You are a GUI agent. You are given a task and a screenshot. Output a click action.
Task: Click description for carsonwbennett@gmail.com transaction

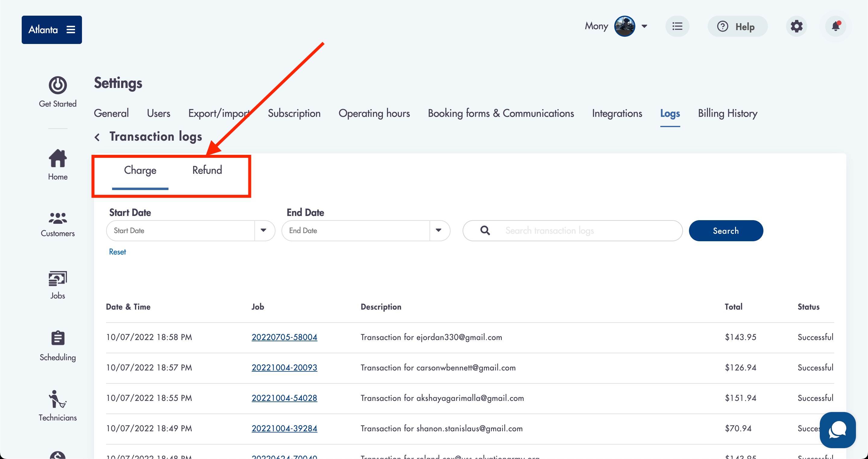[438, 367]
